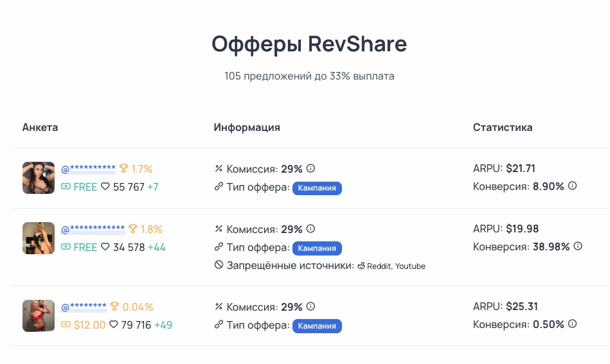Select the Анкета column header

click(40, 127)
